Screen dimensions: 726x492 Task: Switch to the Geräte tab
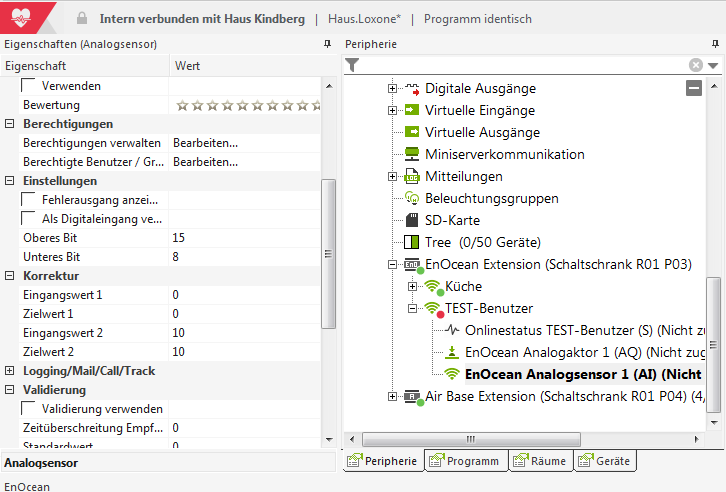(605, 461)
